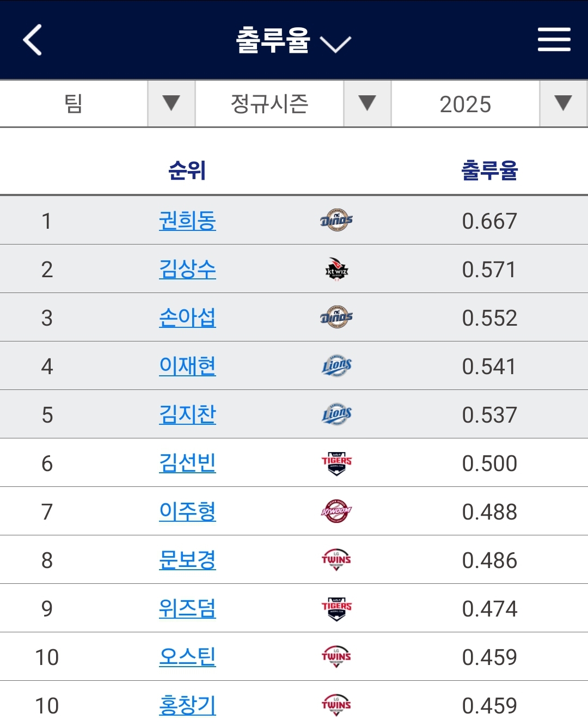Tap the Tigers logo beside 김선빈
This screenshot has height=726, width=588.
click(336, 463)
